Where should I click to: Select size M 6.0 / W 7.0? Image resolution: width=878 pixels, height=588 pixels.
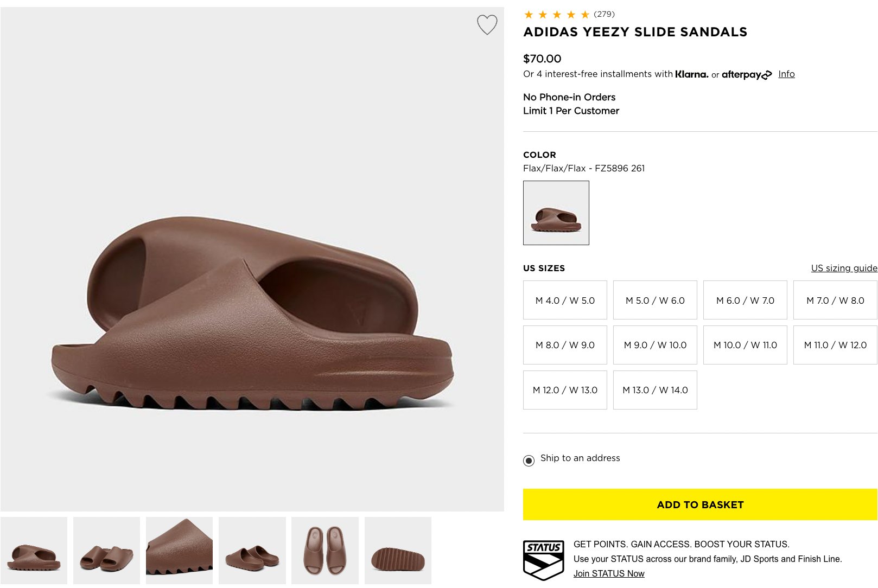click(745, 300)
